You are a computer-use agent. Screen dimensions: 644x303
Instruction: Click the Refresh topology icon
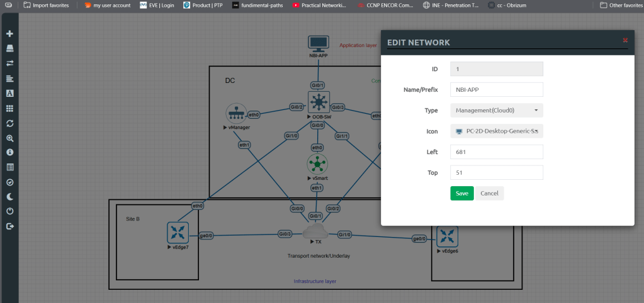tap(9, 123)
